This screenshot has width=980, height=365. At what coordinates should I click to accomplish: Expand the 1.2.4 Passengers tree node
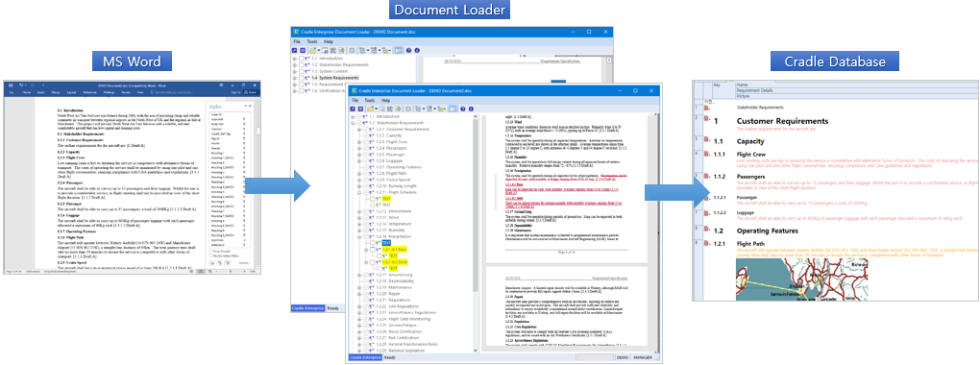(x=359, y=148)
